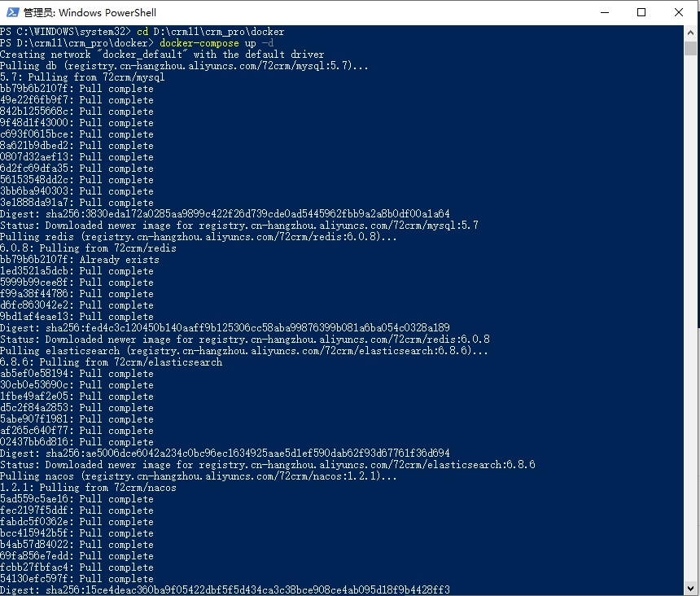Click the 'cd D:\crm11\crm_pro\docker' command
Screen dimensions: 700x596
tap(210, 32)
